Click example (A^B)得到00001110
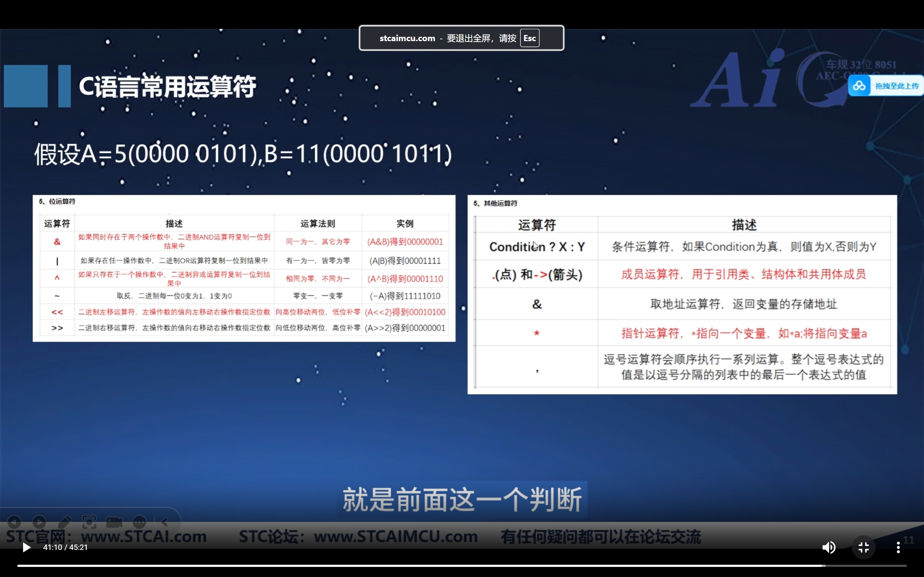This screenshot has width=924, height=577. coord(405,279)
